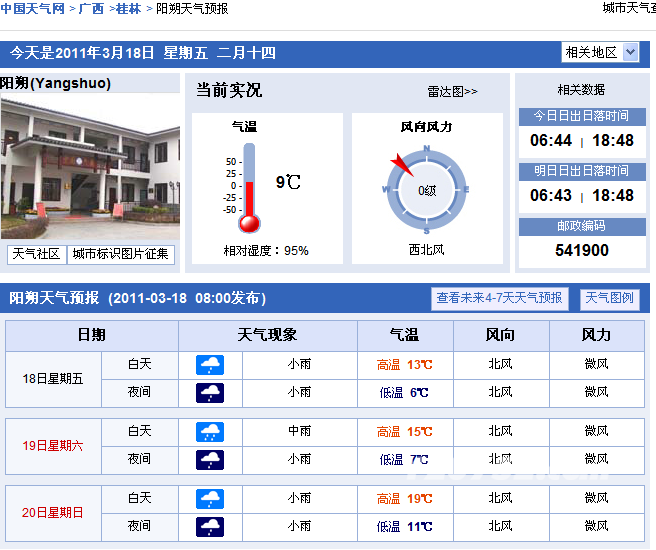Screen dimensions: 656x550
Task: Click the 18th nighttime rain icon
Action: point(210,393)
